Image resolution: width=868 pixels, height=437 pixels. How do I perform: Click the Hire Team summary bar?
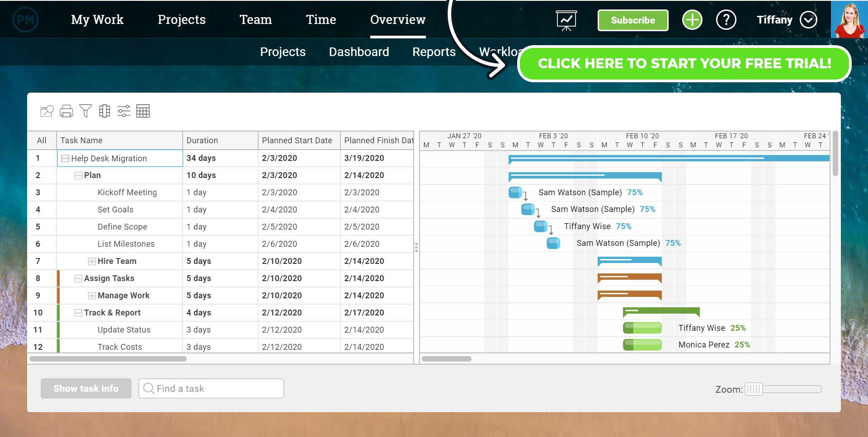click(630, 261)
